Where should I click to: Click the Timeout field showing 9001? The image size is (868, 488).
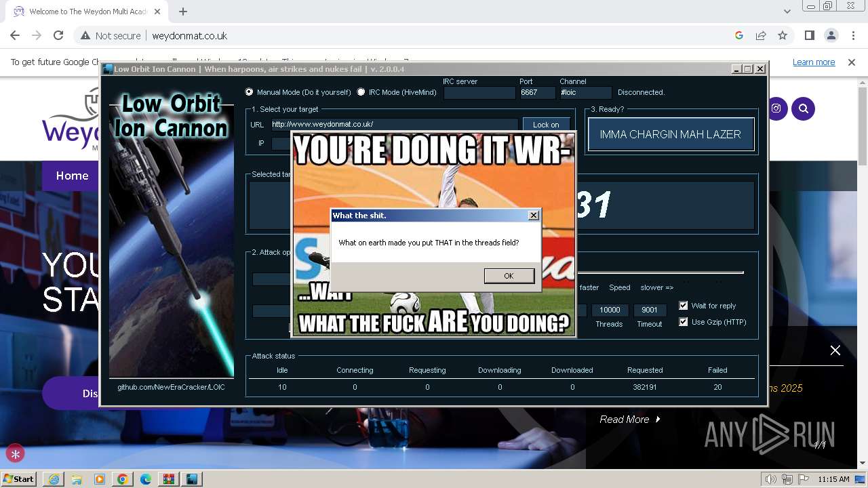click(650, 310)
